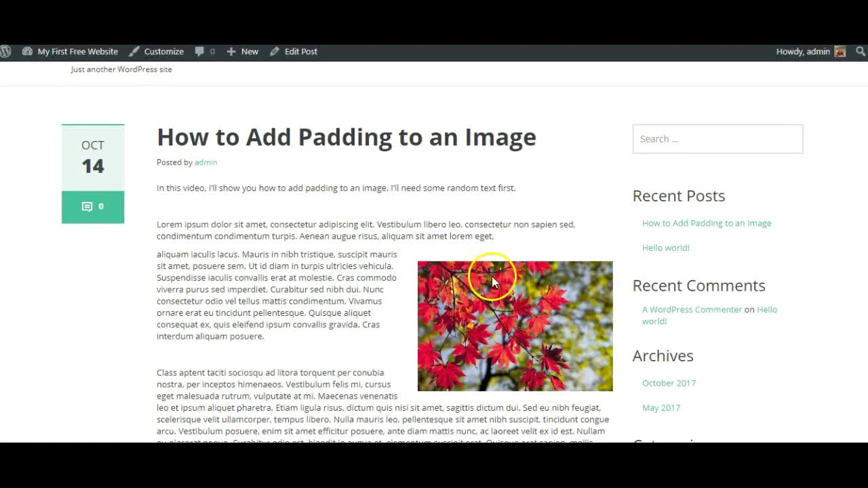This screenshot has width=868, height=488.
Task: Open the May 2017 archive
Action: coord(661,407)
